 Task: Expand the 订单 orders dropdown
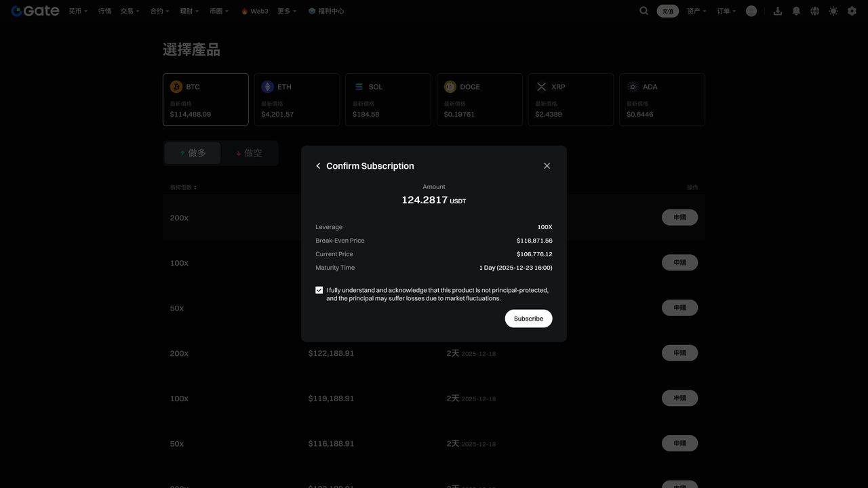coord(726,11)
